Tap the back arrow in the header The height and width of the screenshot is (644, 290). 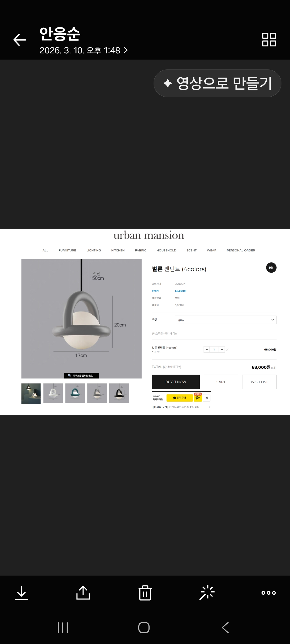pos(20,40)
